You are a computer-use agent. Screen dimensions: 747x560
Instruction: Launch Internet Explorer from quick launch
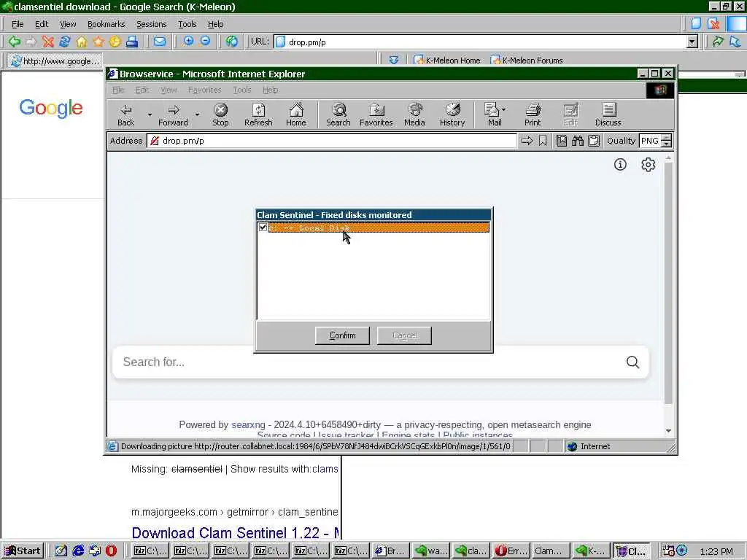pyautogui.click(x=77, y=551)
